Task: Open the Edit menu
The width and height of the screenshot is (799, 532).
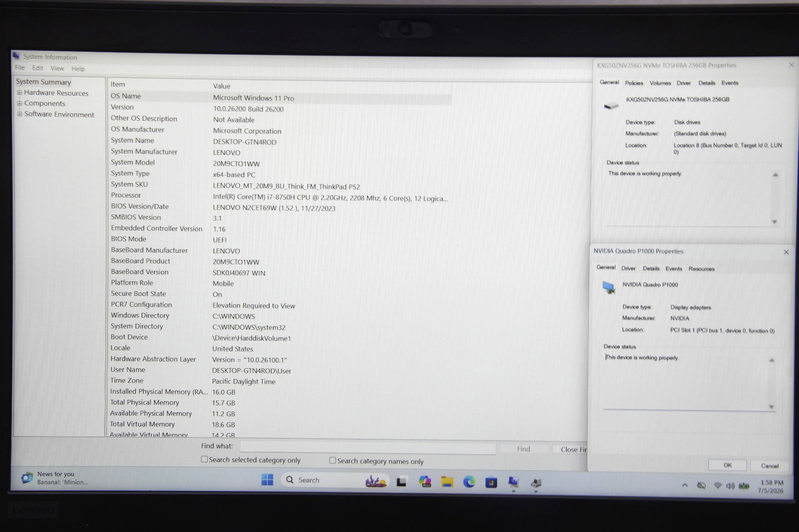Action: (x=37, y=68)
